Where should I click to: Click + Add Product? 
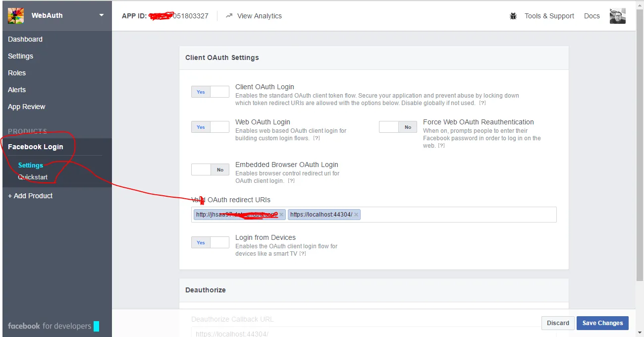[x=30, y=196]
